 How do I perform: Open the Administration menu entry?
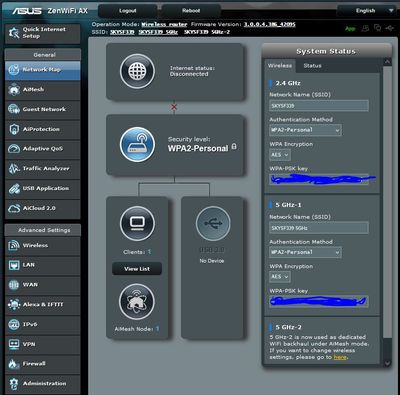pos(43,384)
